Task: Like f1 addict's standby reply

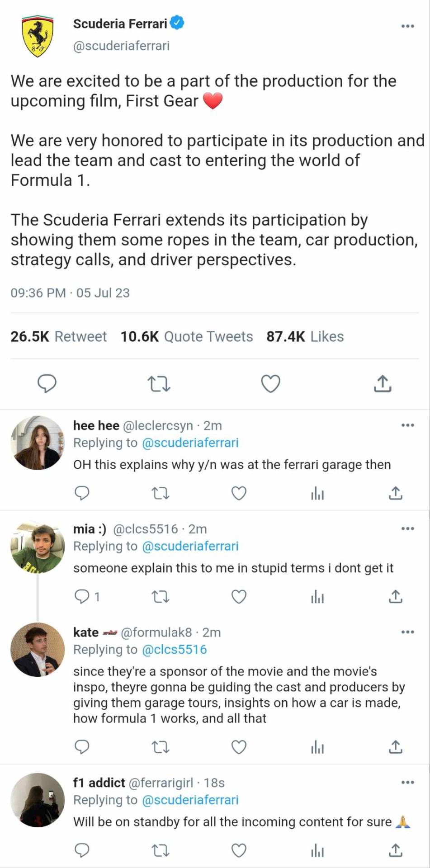Action: pyautogui.click(x=239, y=850)
